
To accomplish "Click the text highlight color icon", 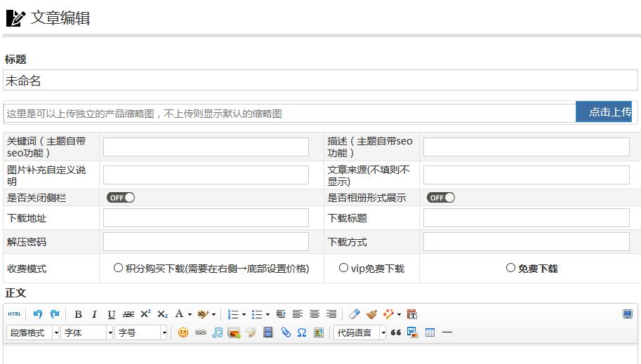I will pyautogui.click(x=202, y=314).
